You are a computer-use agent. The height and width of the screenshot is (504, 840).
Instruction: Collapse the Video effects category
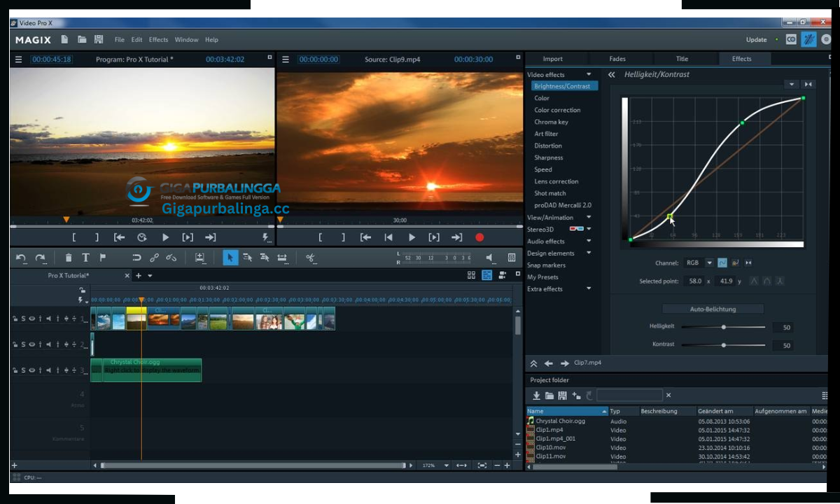pos(589,74)
